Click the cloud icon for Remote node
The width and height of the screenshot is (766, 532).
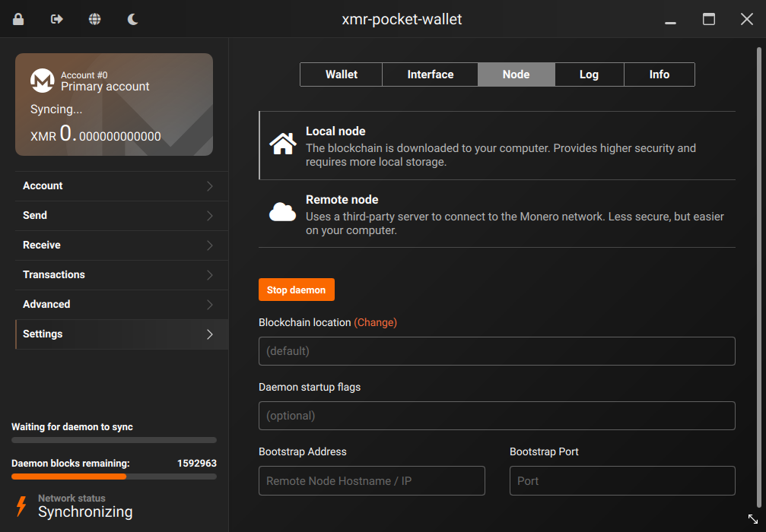[282, 211]
